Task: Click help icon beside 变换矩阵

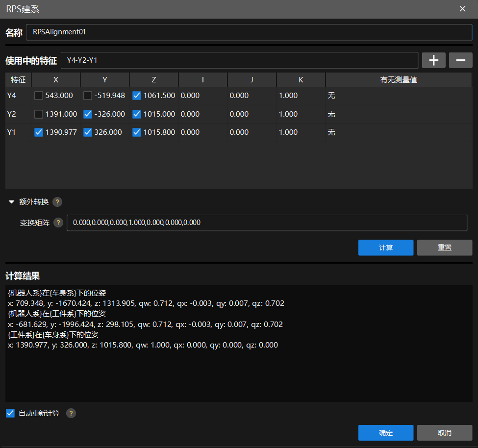Action: click(58, 223)
